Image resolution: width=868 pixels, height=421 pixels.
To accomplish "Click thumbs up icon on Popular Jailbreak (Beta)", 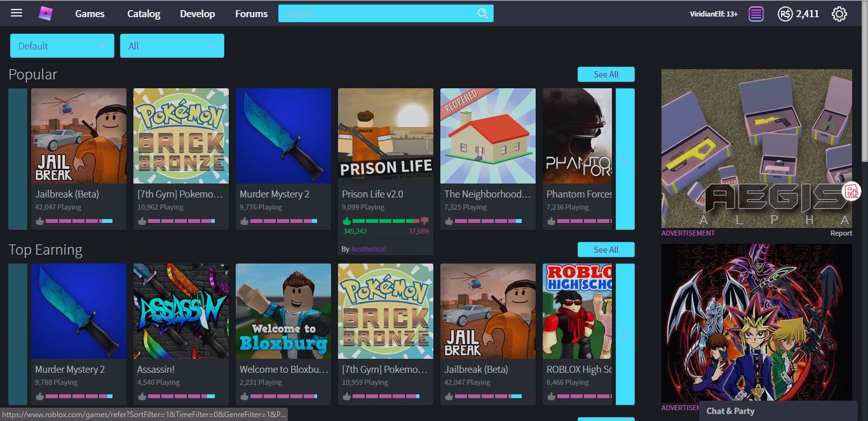I will point(39,221).
